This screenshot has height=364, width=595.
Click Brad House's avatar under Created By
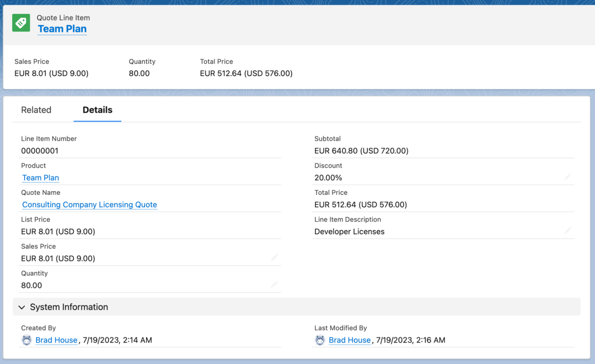[x=27, y=340]
